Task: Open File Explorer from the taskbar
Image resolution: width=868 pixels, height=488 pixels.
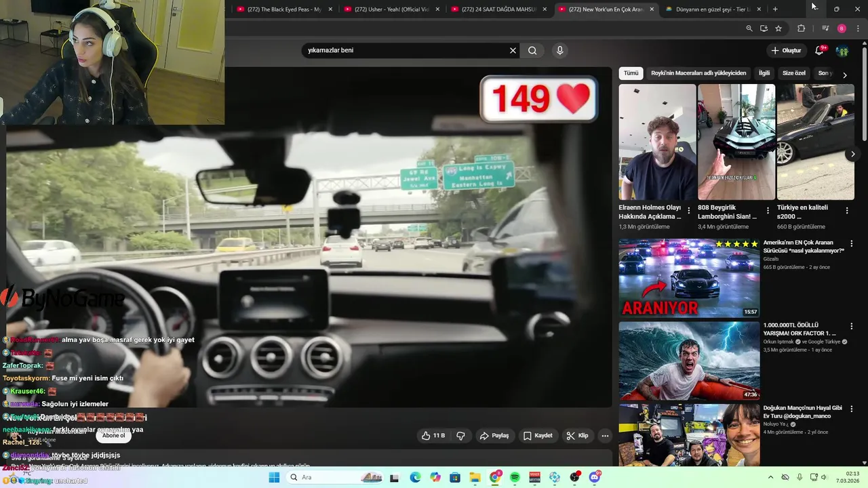Action: click(x=475, y=477)
